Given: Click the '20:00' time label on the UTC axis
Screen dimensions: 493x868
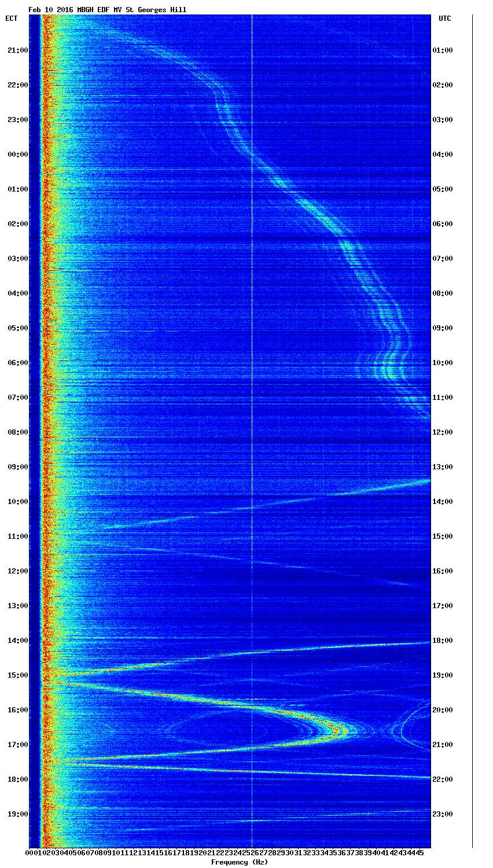Looking at the screenshot, I should 443,710.
